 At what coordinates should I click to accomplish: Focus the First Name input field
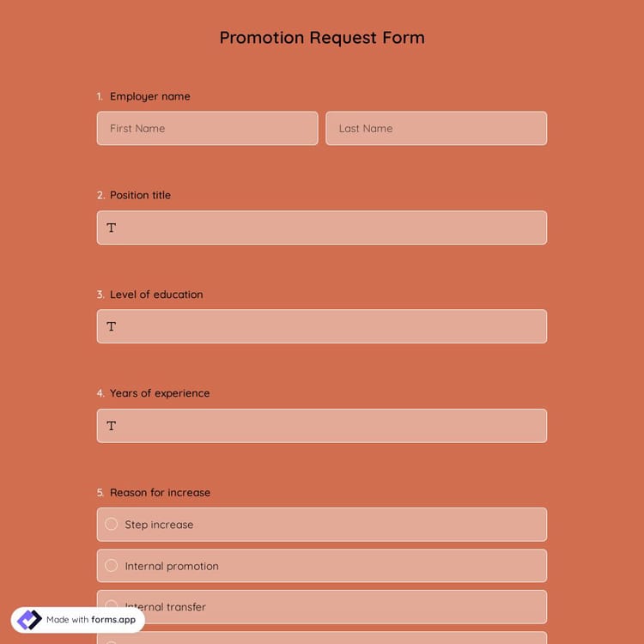207,129
